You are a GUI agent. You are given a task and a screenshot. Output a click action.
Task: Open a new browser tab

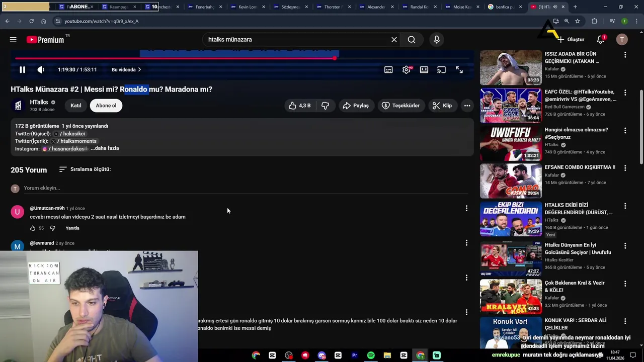tap(575, 7)
